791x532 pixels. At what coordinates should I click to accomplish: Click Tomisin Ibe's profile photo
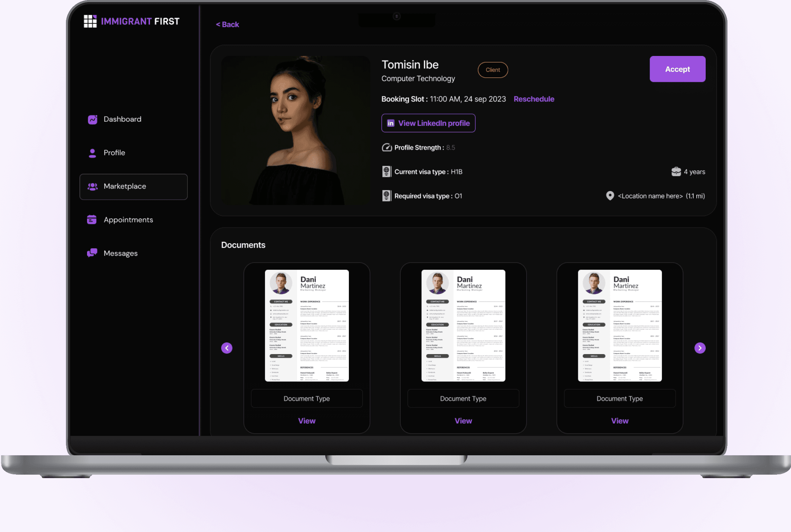point(296,131)
